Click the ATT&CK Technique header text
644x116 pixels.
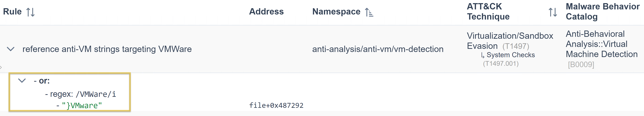click(x=488, y=12)
